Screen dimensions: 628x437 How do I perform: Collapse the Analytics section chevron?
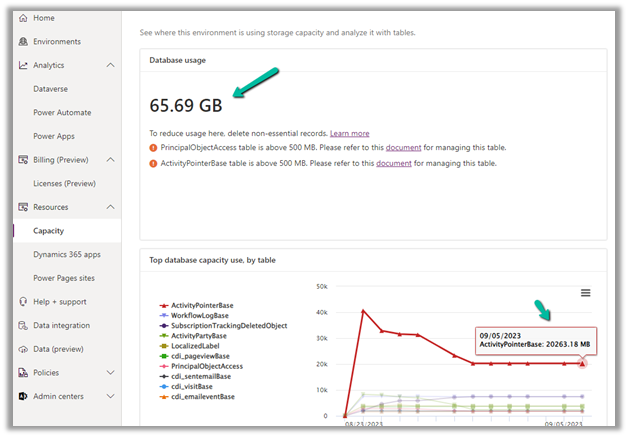coord(110,66)
